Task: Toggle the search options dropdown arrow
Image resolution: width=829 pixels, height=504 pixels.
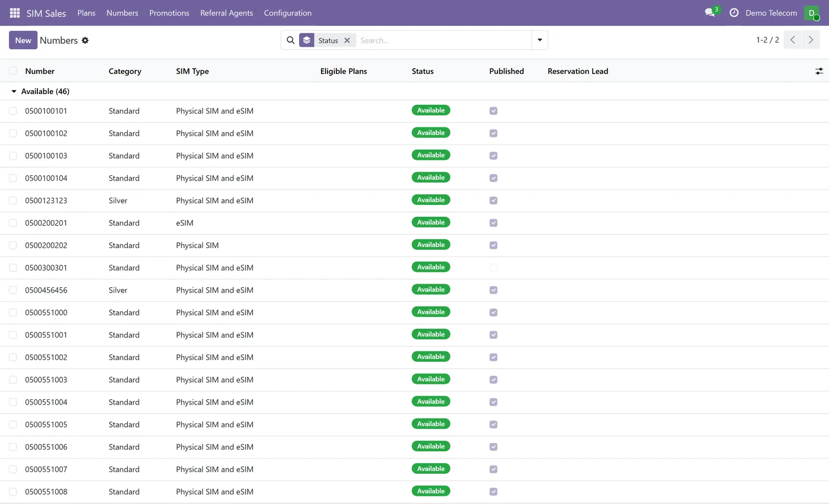Action: click(539, 40)
